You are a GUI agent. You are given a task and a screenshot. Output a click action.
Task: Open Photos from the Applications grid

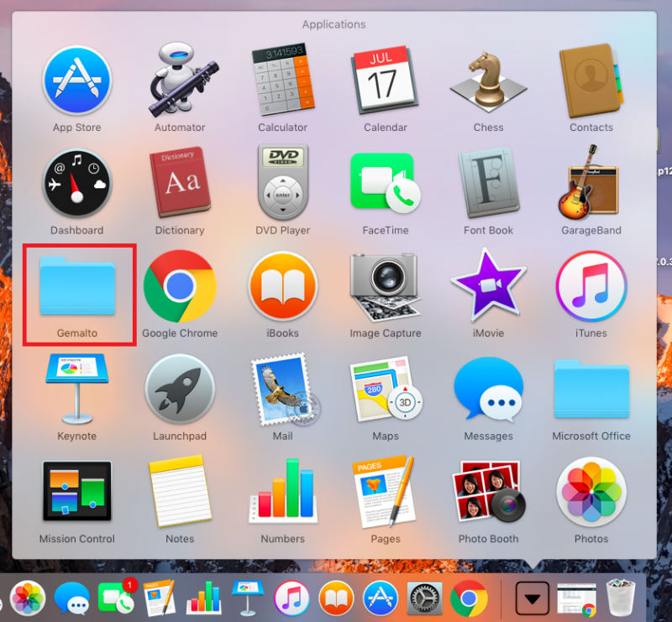coord(591,492)
